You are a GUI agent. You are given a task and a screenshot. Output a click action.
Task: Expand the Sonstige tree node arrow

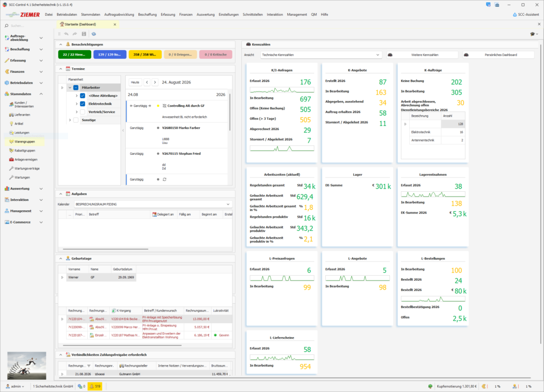click(70, 120)
